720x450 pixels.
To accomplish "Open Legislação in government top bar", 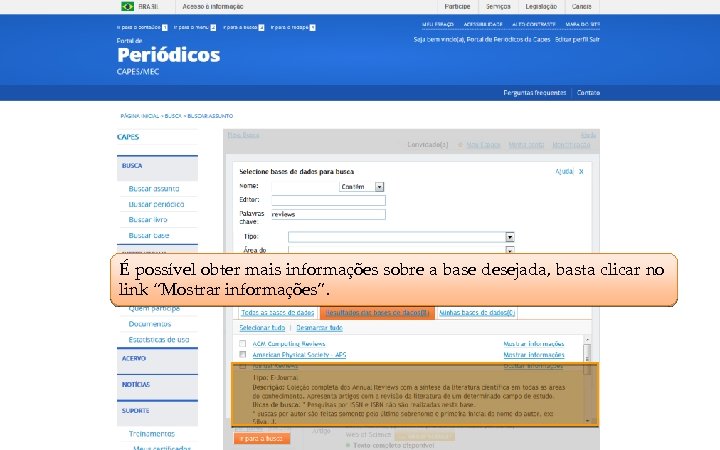I will pyautogui.click(x=541, y=6).
